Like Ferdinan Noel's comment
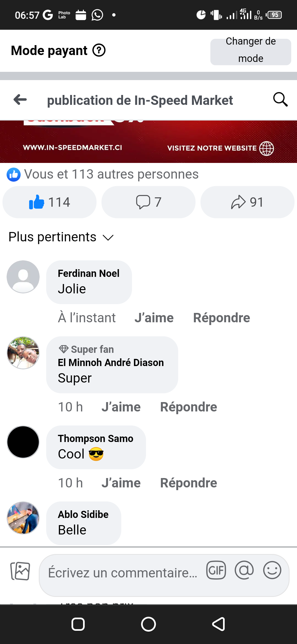Viewport: 297px width, 644px height. (154, 318)
